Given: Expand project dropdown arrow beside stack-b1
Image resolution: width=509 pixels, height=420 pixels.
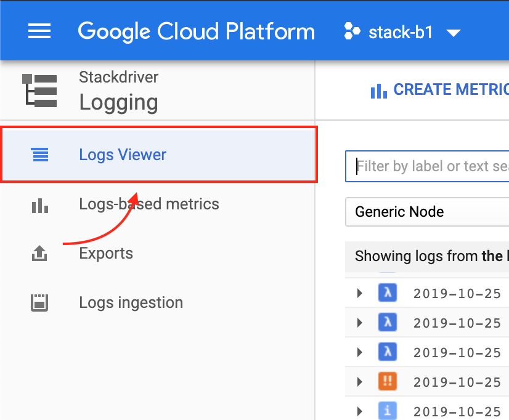Looking at the screenshot, I should point(453,33).
